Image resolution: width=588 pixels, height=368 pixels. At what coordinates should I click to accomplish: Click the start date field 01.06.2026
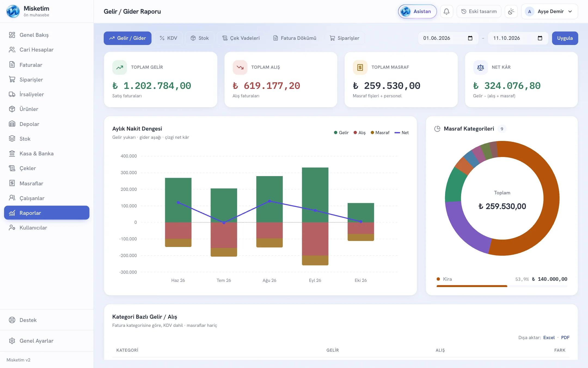(x=448, y=38)
